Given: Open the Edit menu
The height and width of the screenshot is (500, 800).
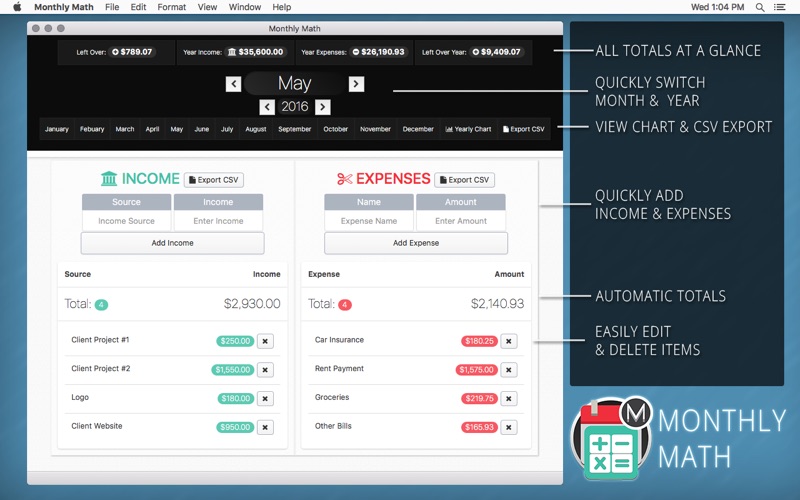Looking at the screenshot, I should tap(138, 7).
